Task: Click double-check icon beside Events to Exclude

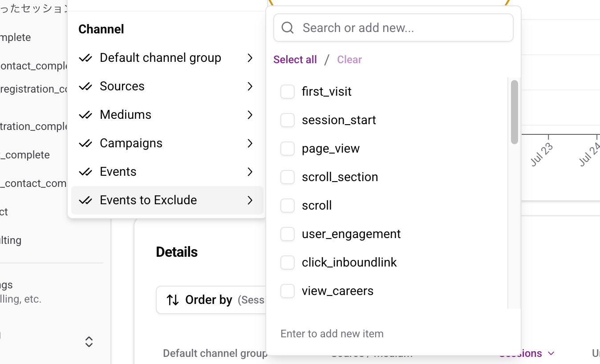Action: pos(85,200)
